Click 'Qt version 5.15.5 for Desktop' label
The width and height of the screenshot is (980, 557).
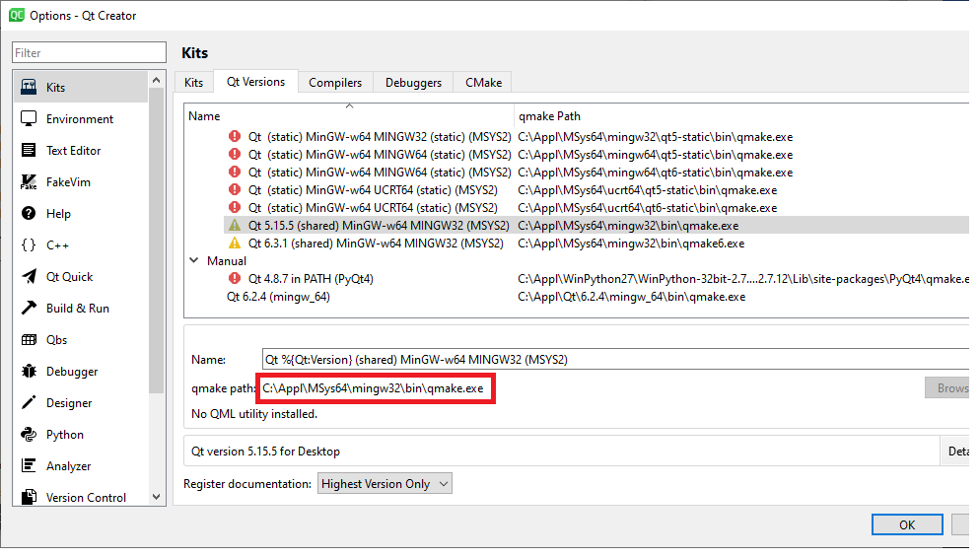pos(265,452)
